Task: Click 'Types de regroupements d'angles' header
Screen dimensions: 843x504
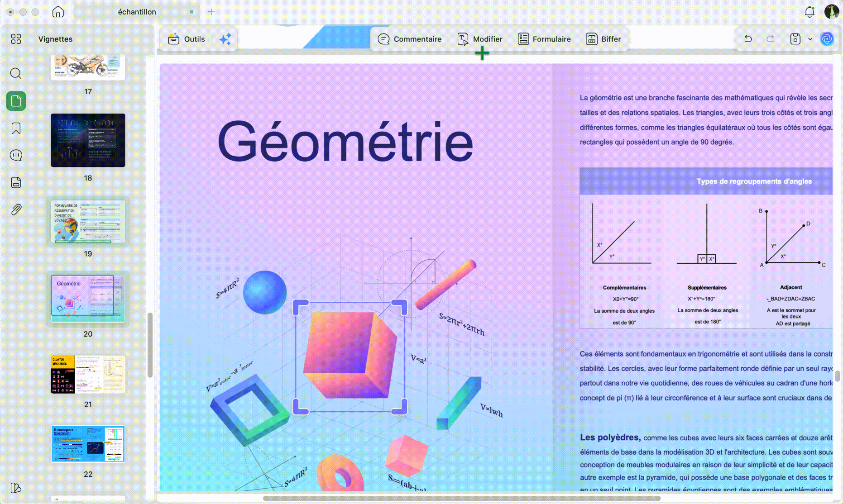Action: point(754,181)
